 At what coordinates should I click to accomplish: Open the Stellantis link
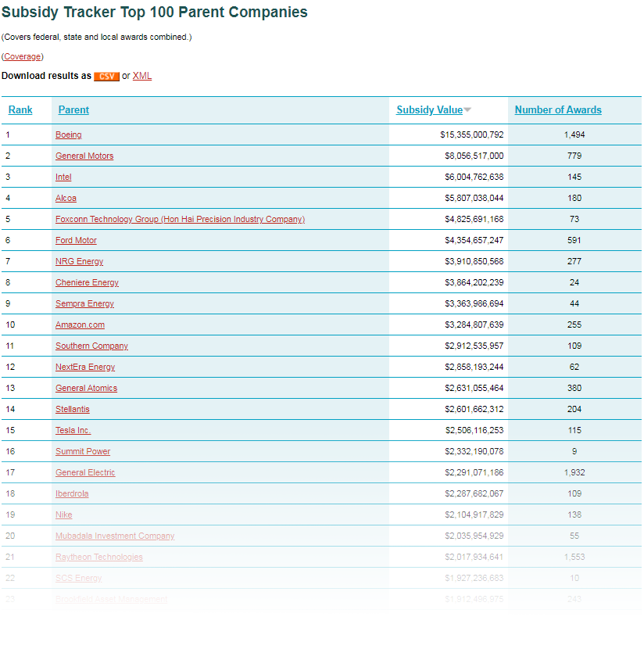72,409
